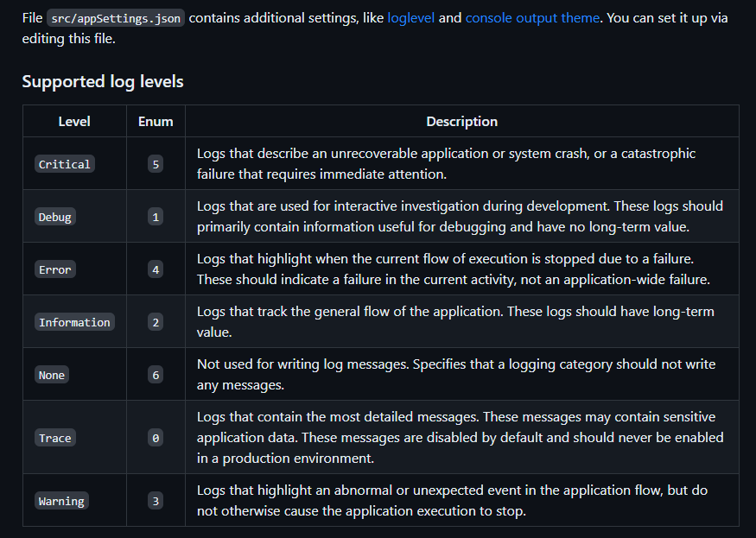Viewport: 756px width, 538px height.
Task: Click the Supported log levels heading
Action: [x=103, y=81]
